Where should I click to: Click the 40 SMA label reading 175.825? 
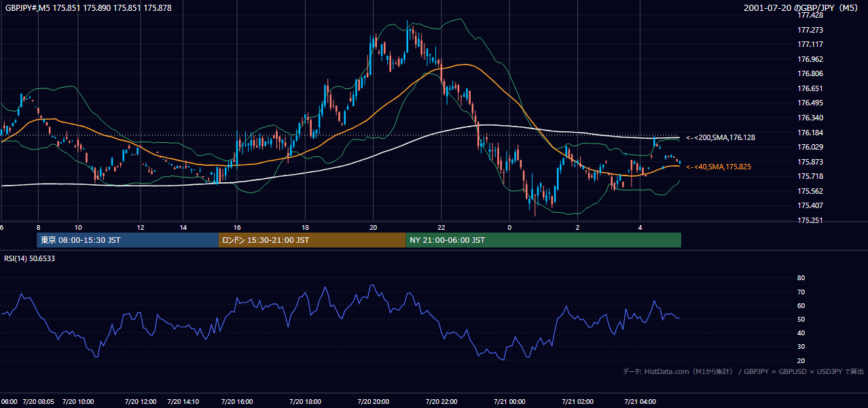pos(719,167)
